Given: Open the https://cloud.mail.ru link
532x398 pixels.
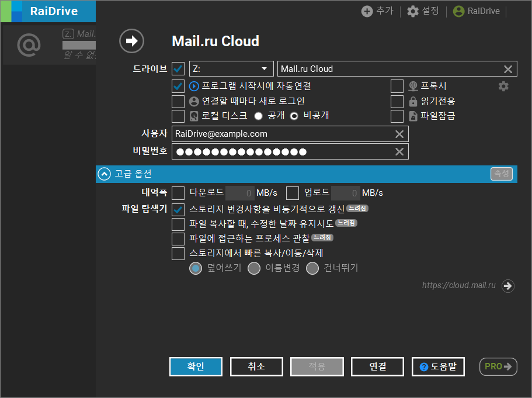Looking at the screenshot, I should (459, 285).
